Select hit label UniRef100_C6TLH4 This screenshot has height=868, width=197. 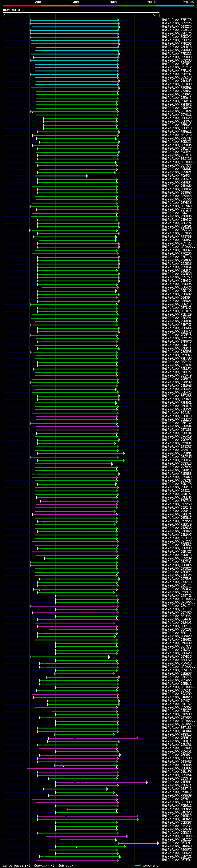177,843
